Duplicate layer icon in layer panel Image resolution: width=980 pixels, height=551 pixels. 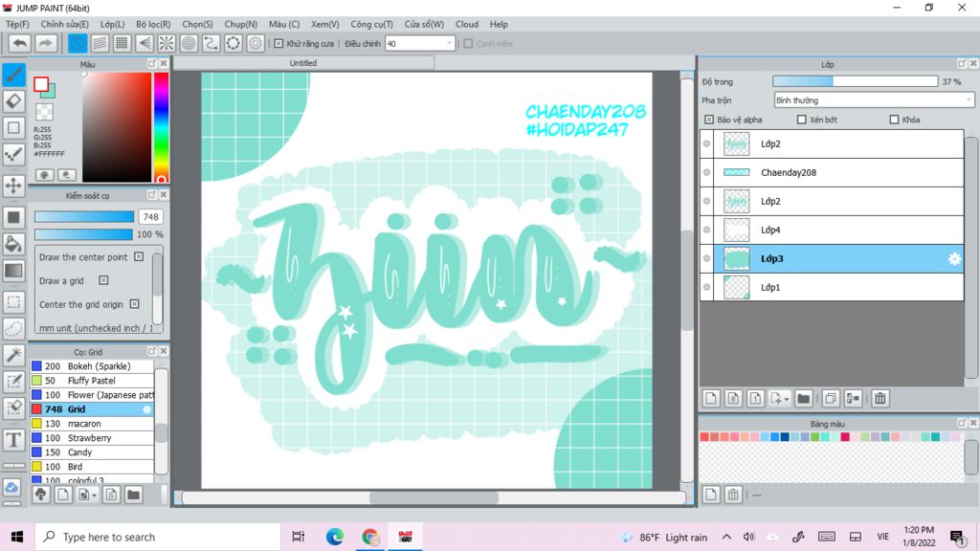831,399
